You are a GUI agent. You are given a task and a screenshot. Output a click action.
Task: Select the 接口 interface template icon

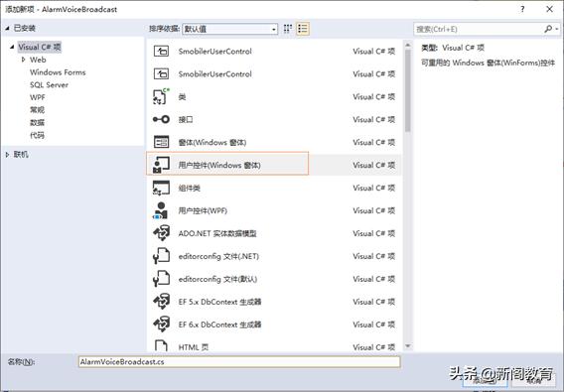coord(161,119)
